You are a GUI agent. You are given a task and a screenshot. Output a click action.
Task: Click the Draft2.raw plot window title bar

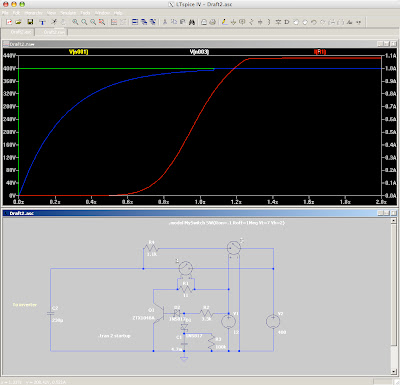click(x=200, y=44)
